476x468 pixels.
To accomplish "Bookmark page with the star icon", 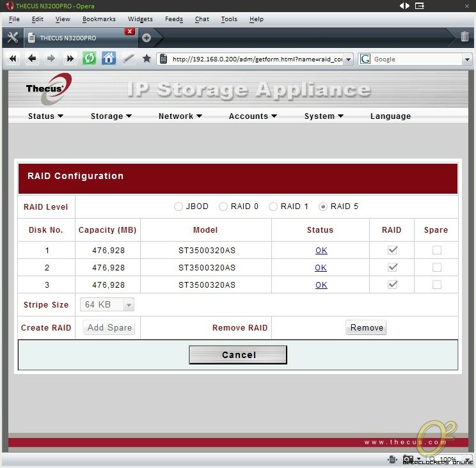I will pos(147,58).
